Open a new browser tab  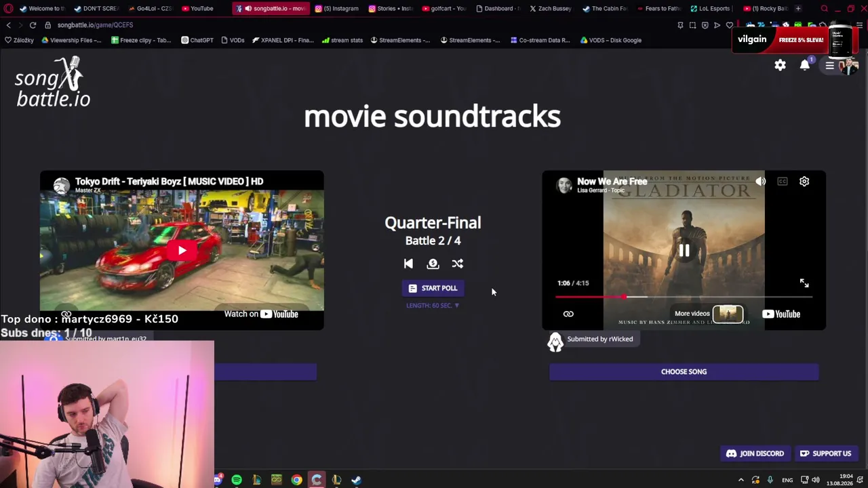[798, 8]
